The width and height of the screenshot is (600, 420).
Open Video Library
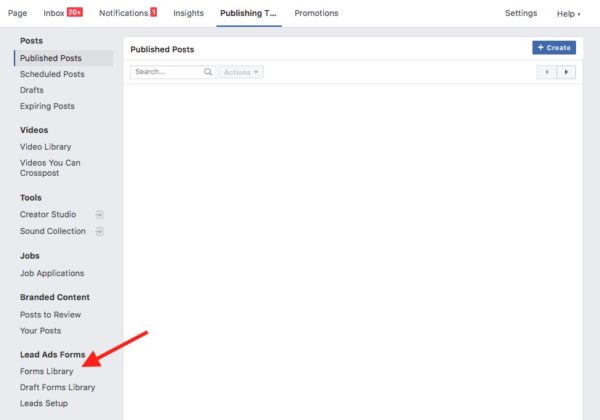pyautogui.click(x=46, y=147)
